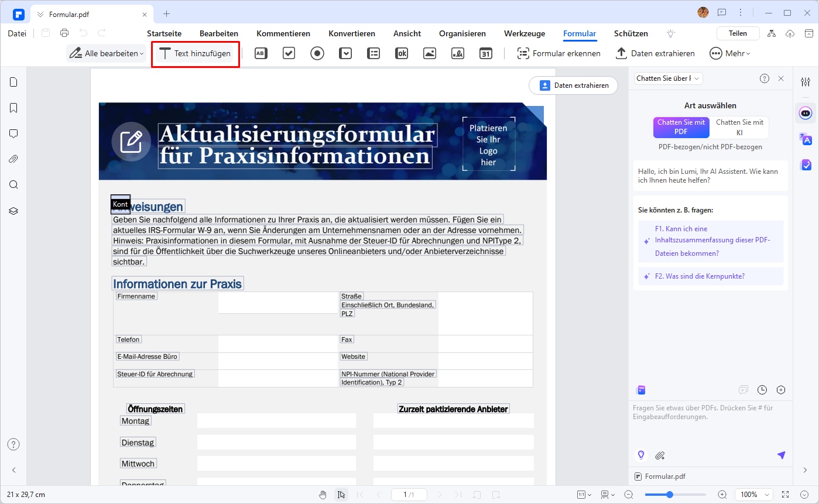This screenshot has width=819, height=504.
Task: Enter full screen mode icon
Action: pyautogui.click(x=786, y=495)
